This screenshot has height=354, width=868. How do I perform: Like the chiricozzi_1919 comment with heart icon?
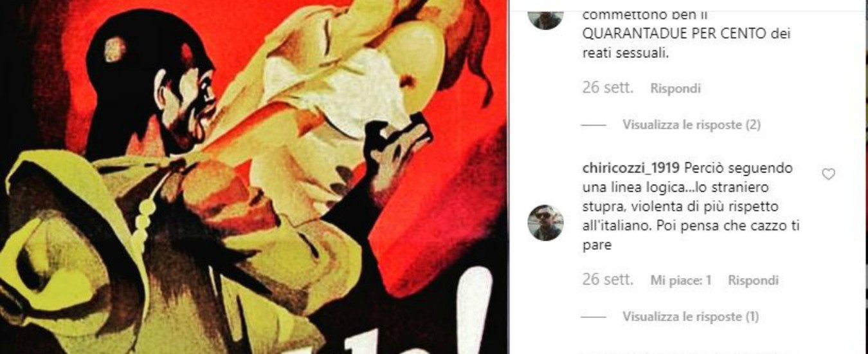[x=828, y=174]
